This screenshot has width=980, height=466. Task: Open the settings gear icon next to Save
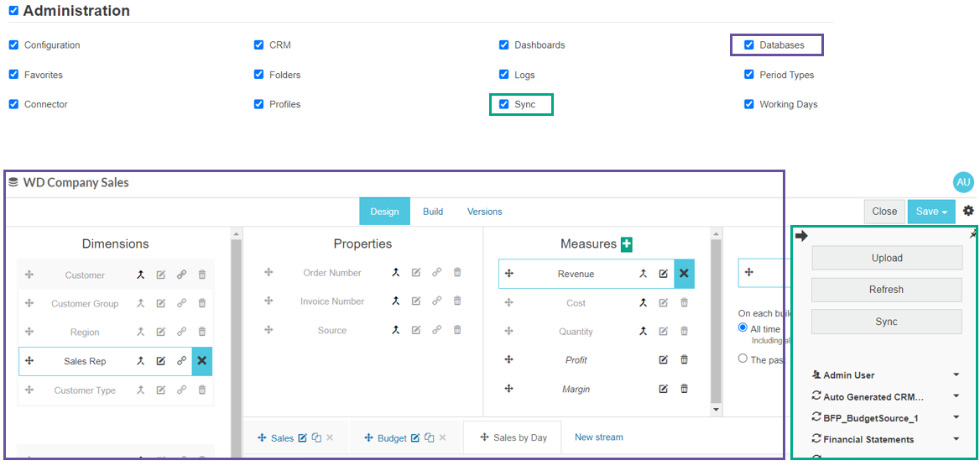(968, 212)
